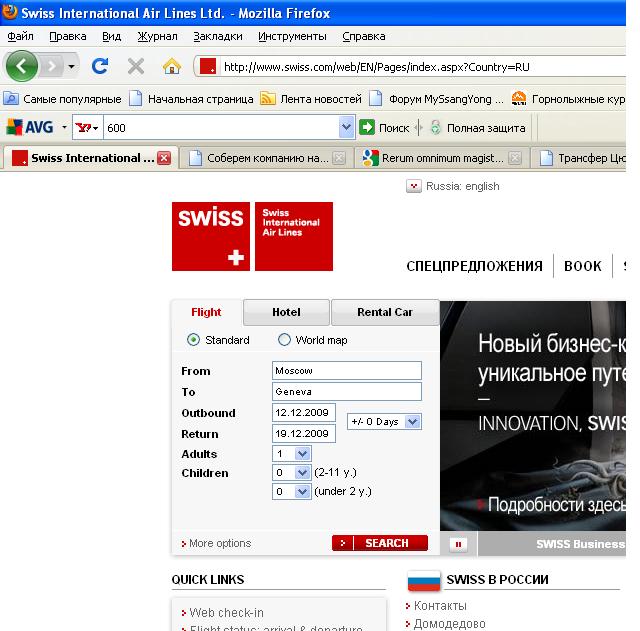Switch to the Соберем компанию tab
The height and width of the screenshot is (631, 640).
pos(260,158)
